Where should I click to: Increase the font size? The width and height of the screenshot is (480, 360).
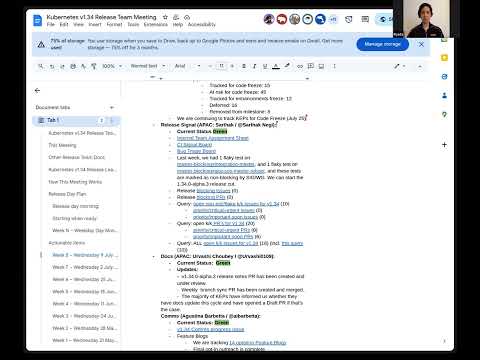click(x=232, y=66)
